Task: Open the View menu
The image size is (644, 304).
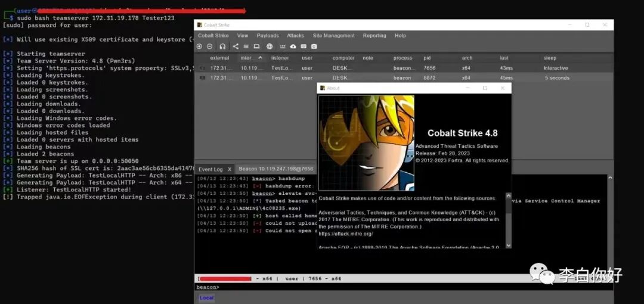Action: tap(242, 36)
